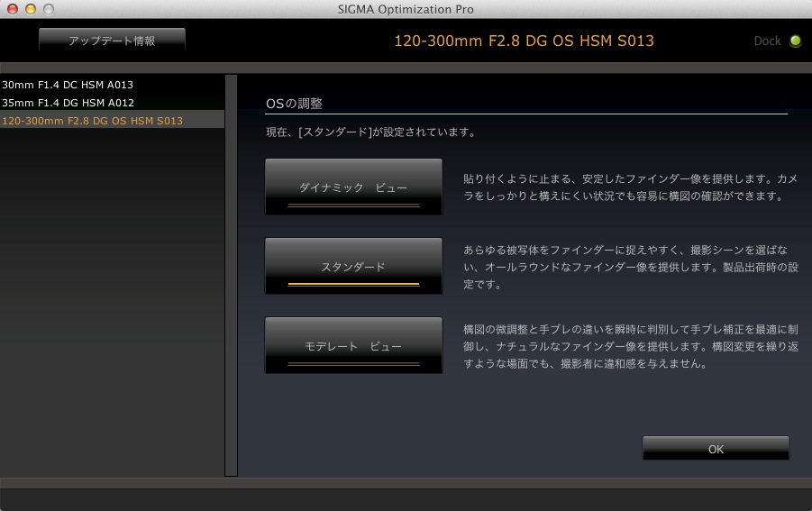Close the window with red button
The image size is (812, 511).
coord(13,9)
